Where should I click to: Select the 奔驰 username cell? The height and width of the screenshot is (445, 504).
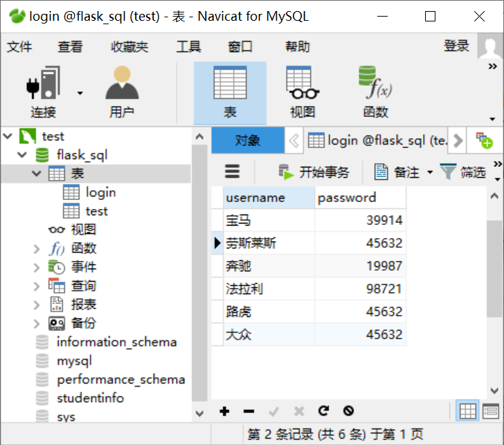(269, 266)
